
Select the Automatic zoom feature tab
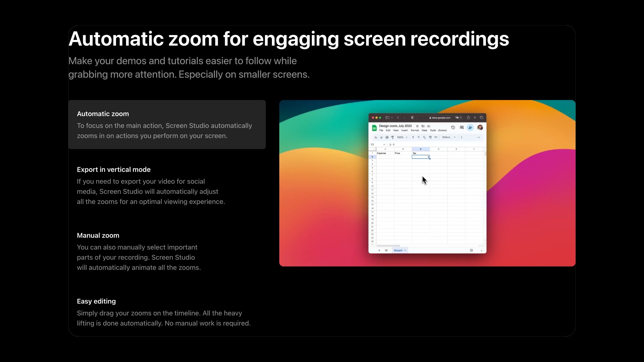[x=167, y=125]
